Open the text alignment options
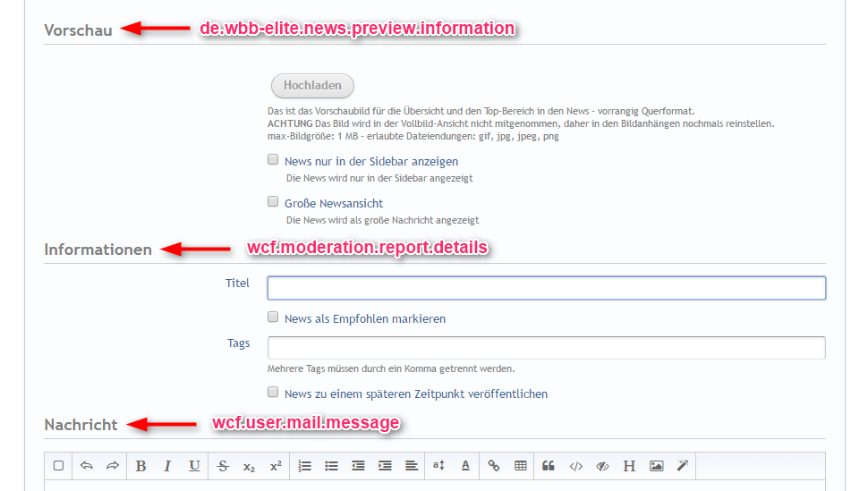868x491 pixels. click(411, 466)
